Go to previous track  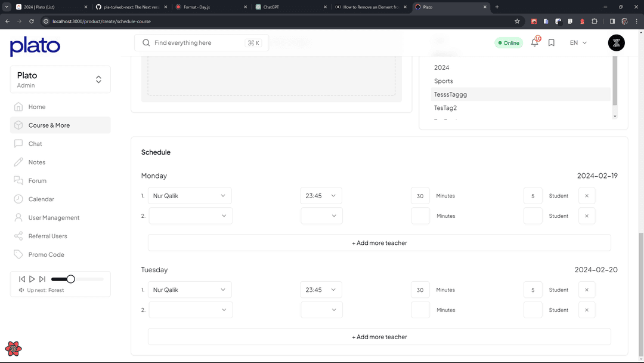22,279
